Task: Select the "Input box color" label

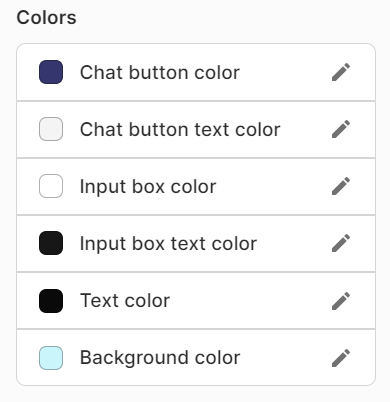Action: [x=148, y=186]
